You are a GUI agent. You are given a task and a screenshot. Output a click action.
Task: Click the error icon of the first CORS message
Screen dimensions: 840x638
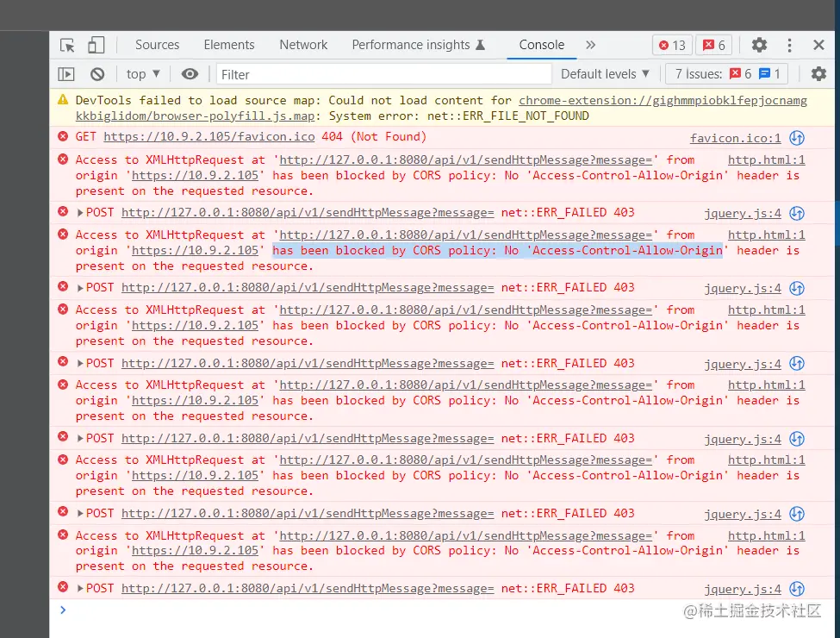click(63, 159)
